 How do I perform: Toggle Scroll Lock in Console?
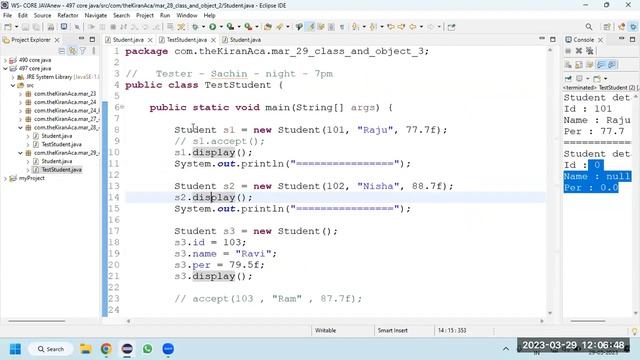point(579,64)
